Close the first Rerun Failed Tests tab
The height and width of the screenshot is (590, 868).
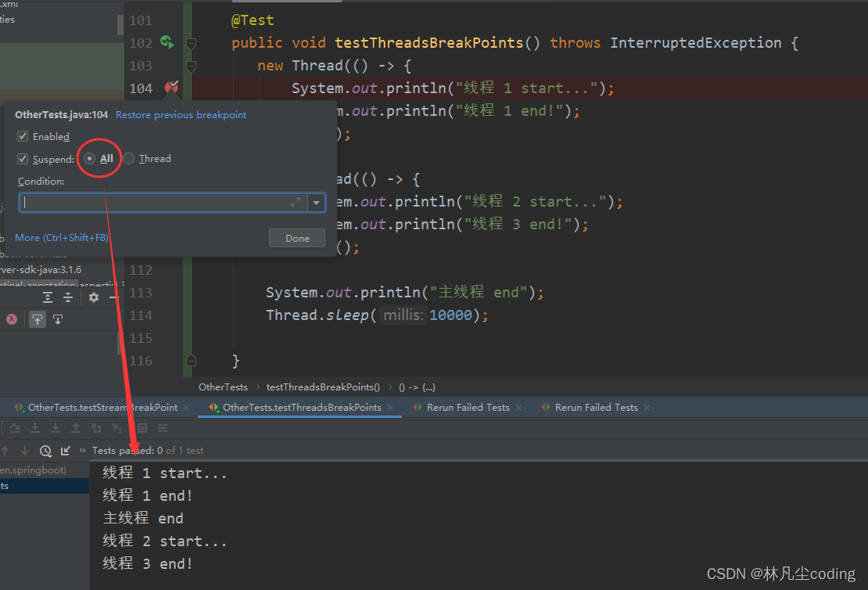(518, 408)
